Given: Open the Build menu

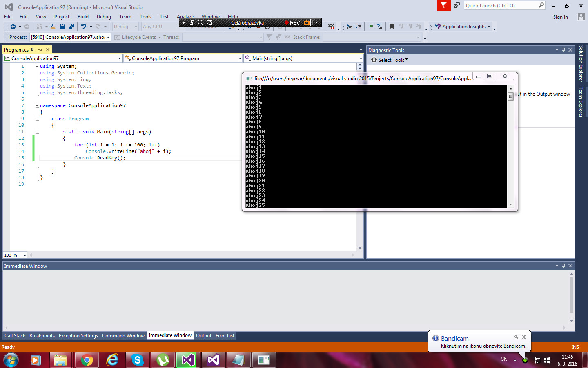Looking at the screenshot, I should coord(83,17).
